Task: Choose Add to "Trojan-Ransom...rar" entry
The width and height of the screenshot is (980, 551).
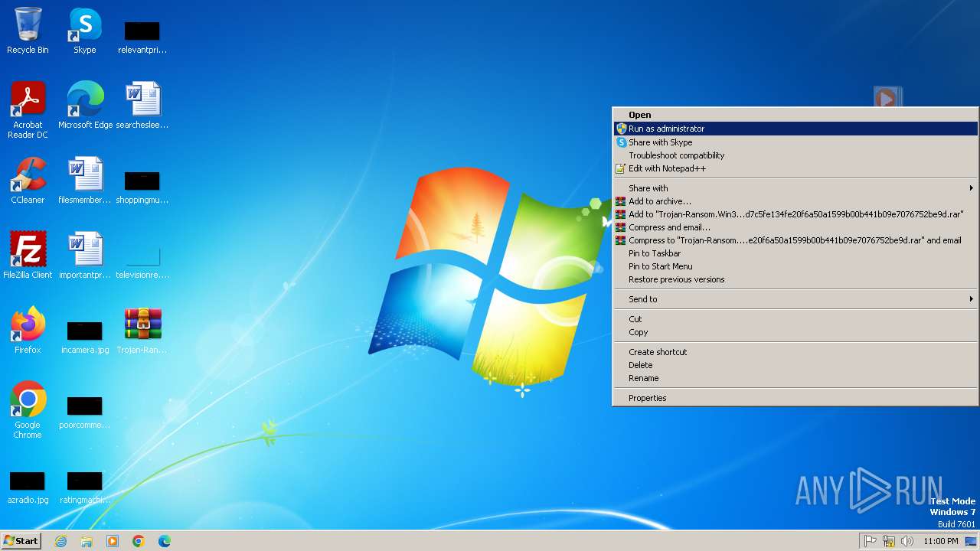Action: point(795,214)
